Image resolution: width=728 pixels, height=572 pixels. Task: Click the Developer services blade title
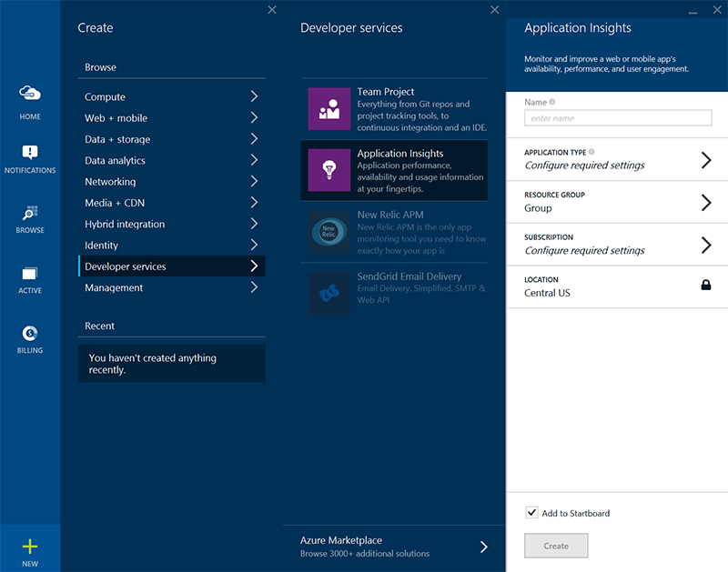pos(351,28)
